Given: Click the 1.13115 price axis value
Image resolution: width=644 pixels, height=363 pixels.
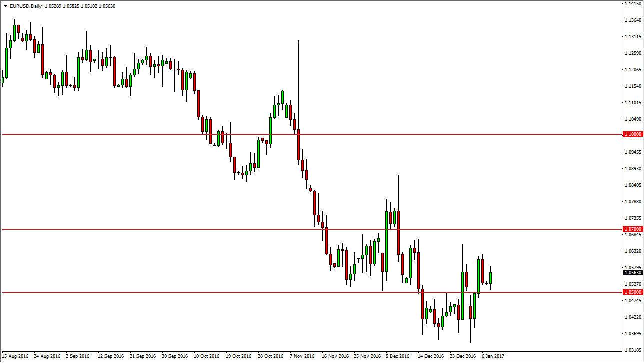Looking at the screenshot, I should (x=633, y=37).
